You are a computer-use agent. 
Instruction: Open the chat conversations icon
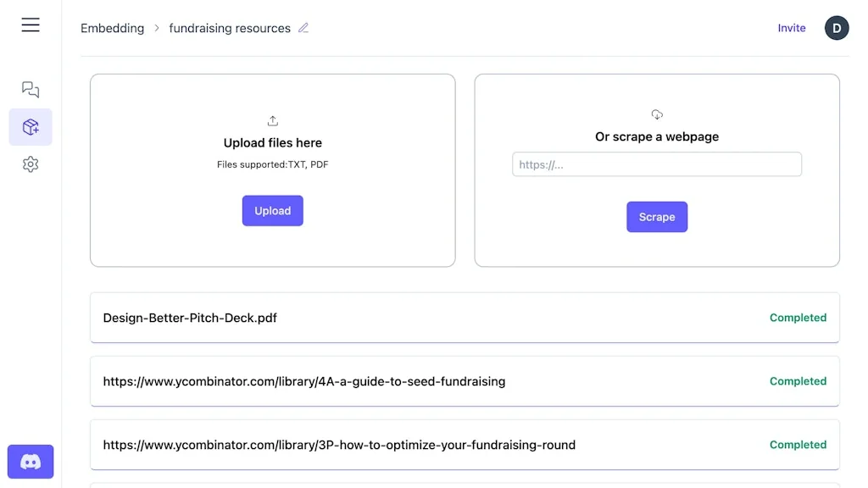[x=31, y=90]
